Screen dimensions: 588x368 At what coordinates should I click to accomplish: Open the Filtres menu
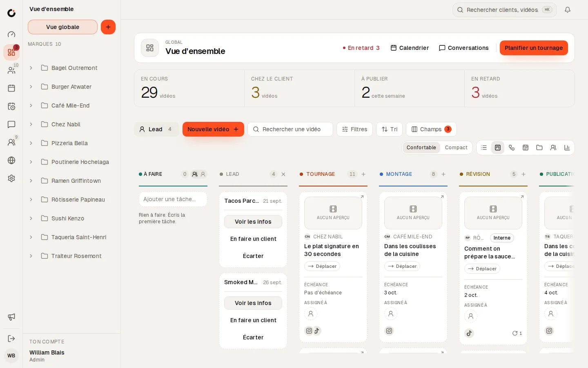coord(354,129)
